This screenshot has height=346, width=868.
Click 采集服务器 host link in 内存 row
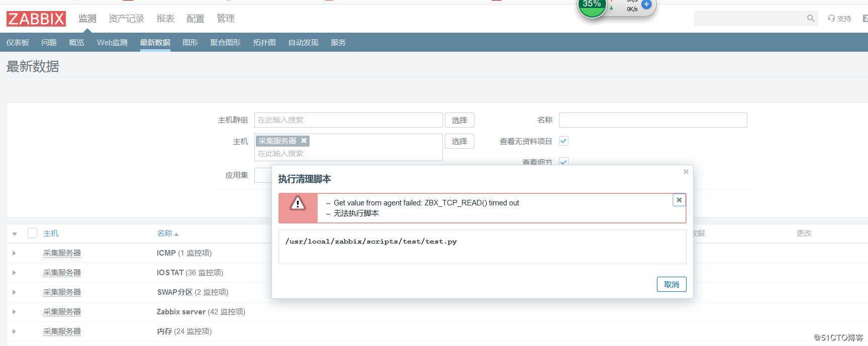62,331
